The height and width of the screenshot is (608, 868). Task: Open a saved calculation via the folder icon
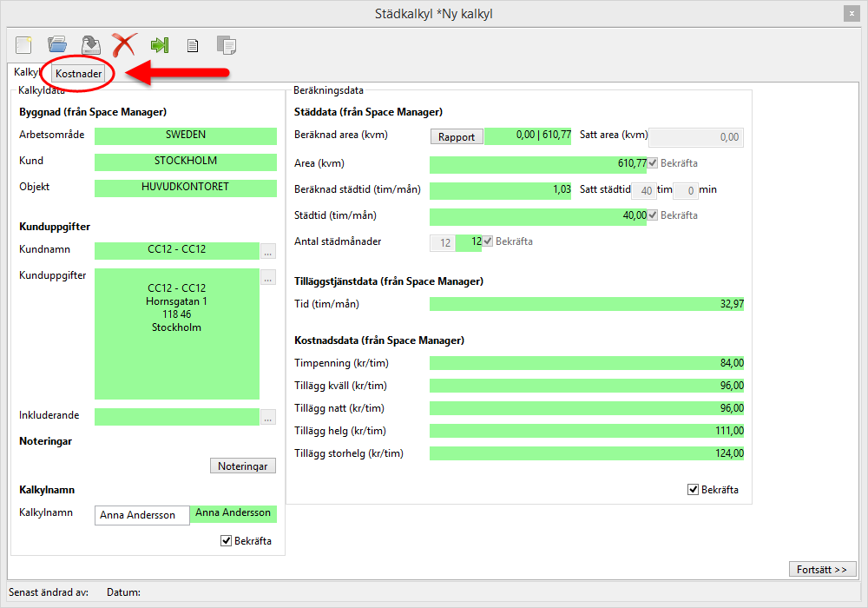[57, 45]
